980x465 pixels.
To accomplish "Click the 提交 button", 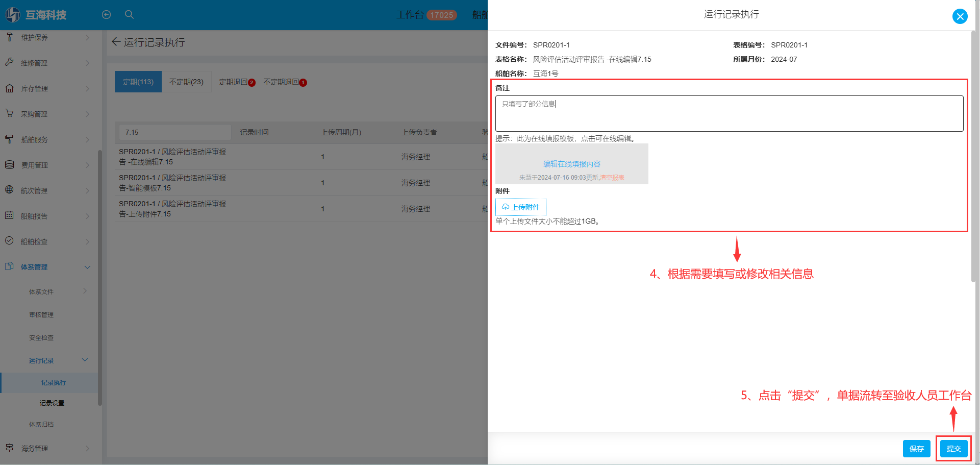I will 953,449.
